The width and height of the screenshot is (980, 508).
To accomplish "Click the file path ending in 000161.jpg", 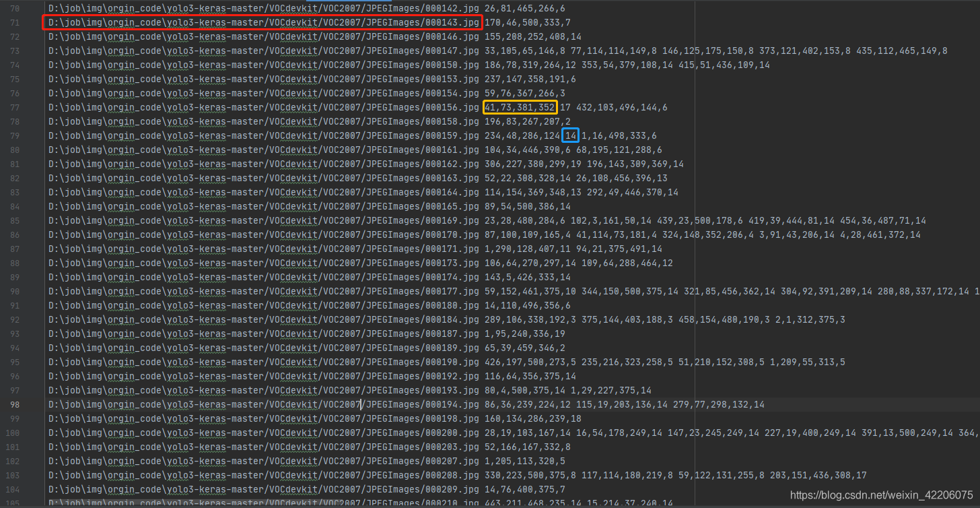I will click(264, 150).
